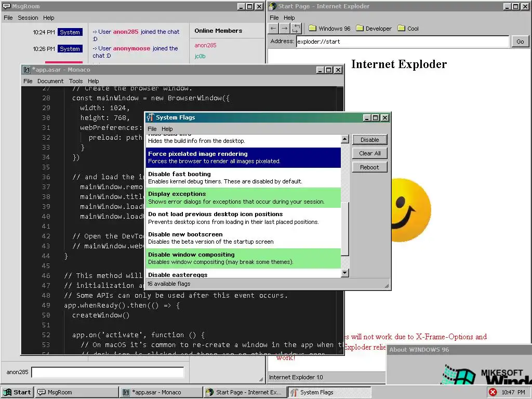This screenshot has height=399, width=532.
Task: Click the Monaco title bar document icon
Action: click(26, 70)
